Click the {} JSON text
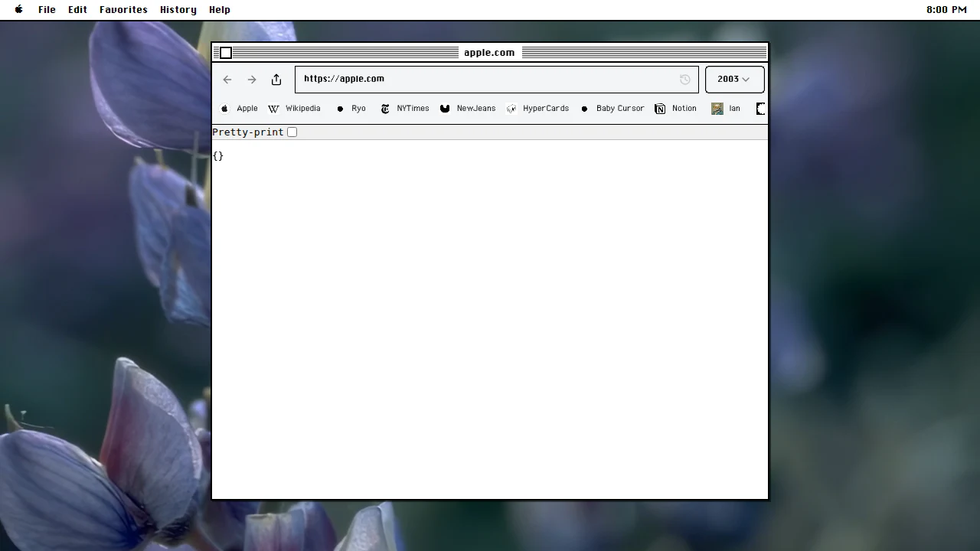The image size is (980, 551). pyautogui.click(x=218, y=156)
